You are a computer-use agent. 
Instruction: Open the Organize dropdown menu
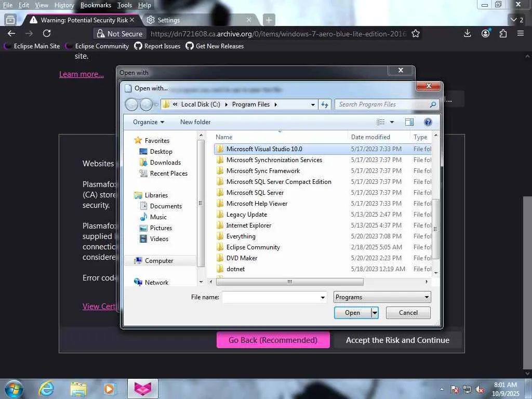[x=149, y=122]
